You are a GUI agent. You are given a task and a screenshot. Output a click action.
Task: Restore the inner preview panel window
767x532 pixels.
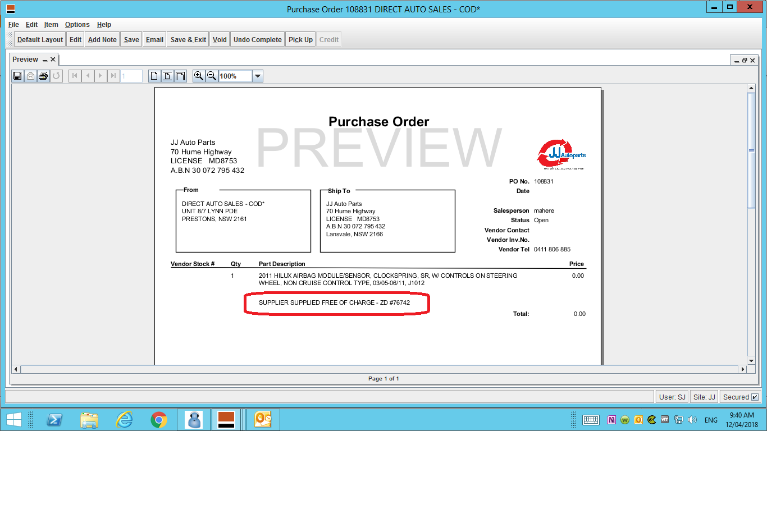(x=745, y=60)
